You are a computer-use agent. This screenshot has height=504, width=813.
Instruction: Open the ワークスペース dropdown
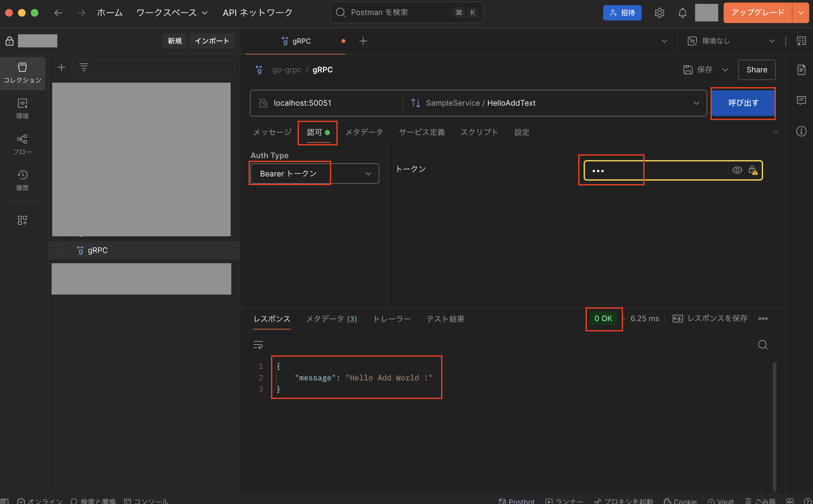click(172, 13)
